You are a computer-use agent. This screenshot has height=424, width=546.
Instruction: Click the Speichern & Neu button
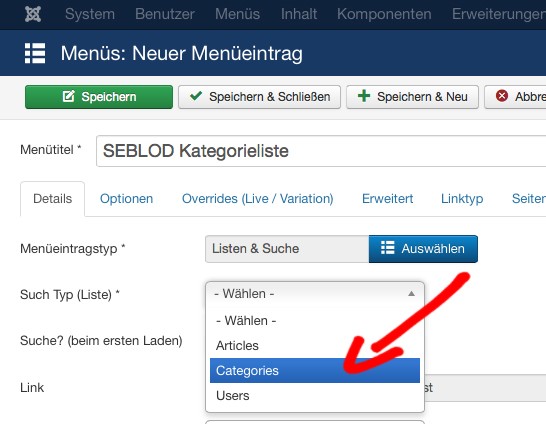(x=412, y=96)
